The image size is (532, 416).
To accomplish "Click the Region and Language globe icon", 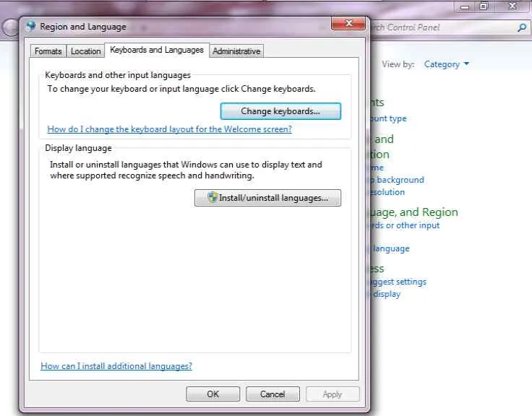I will tap(31, 26).
